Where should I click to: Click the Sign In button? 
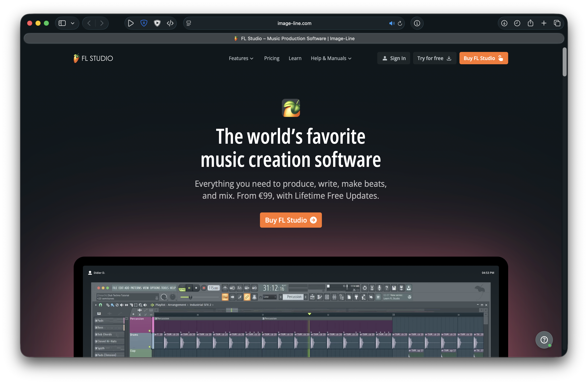[x=394, y=58]
